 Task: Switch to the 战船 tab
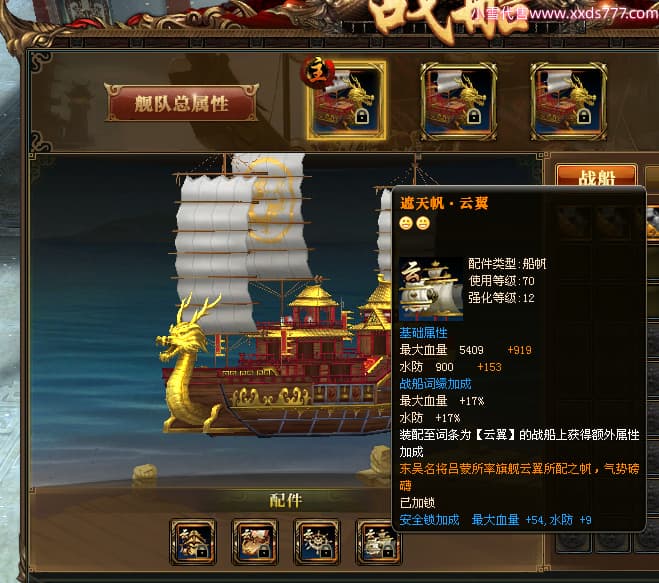(596, 176)
